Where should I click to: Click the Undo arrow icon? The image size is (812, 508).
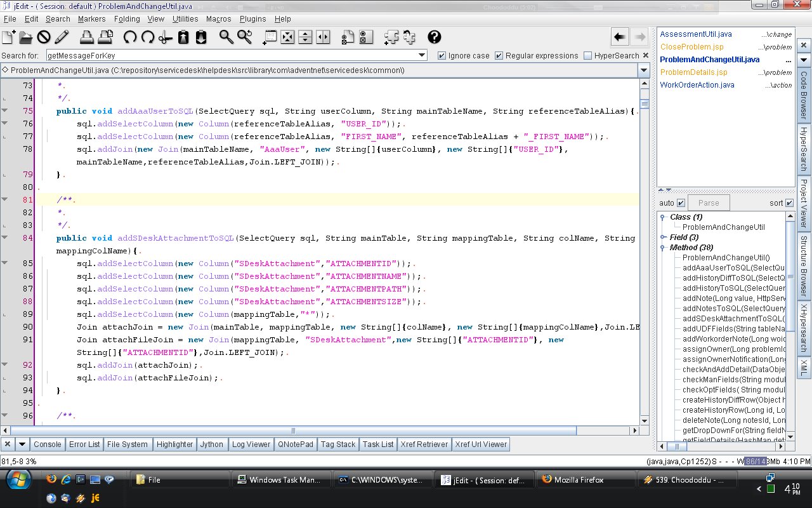pos(130,37)
